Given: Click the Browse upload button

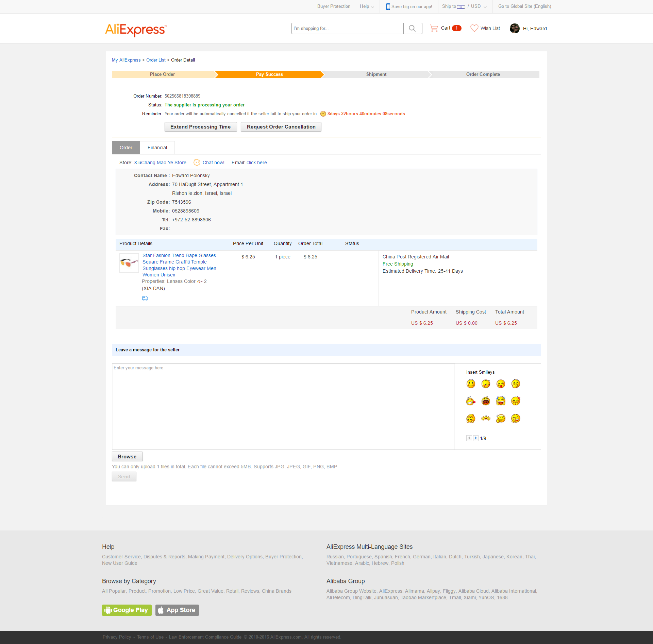Looking at the screenshot, I should click(x=127, y=457).
